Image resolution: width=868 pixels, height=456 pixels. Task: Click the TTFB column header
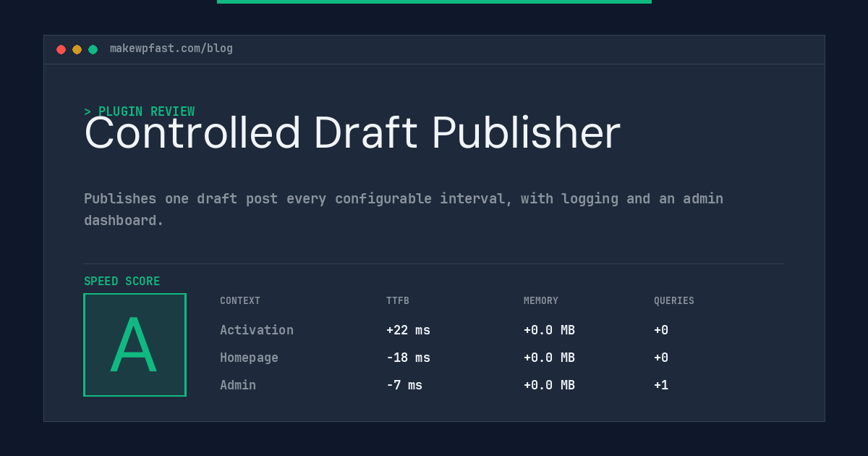[398, 301]
